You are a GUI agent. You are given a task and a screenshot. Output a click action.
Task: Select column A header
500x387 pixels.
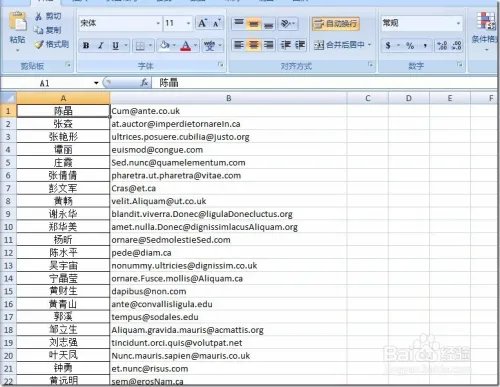[x=63, y=98]
